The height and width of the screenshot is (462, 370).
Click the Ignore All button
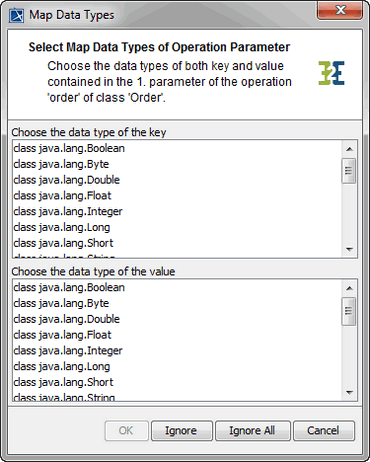253,431
